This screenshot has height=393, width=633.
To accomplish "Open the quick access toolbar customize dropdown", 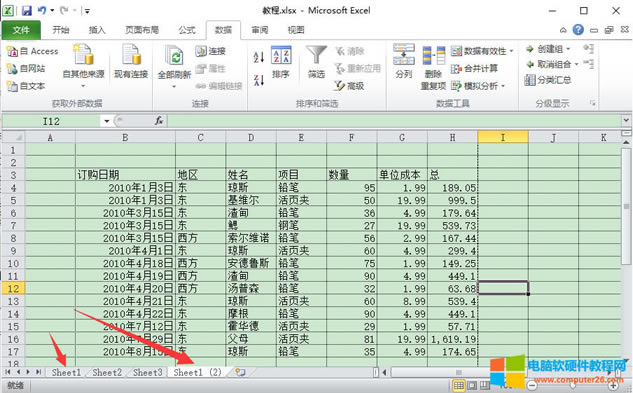I will tap(87, 11).
